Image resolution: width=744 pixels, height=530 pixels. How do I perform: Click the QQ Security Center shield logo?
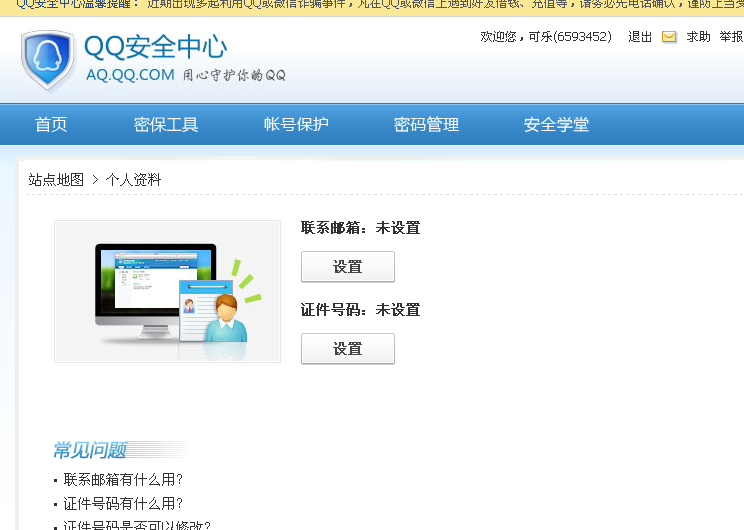pos(47,60)
